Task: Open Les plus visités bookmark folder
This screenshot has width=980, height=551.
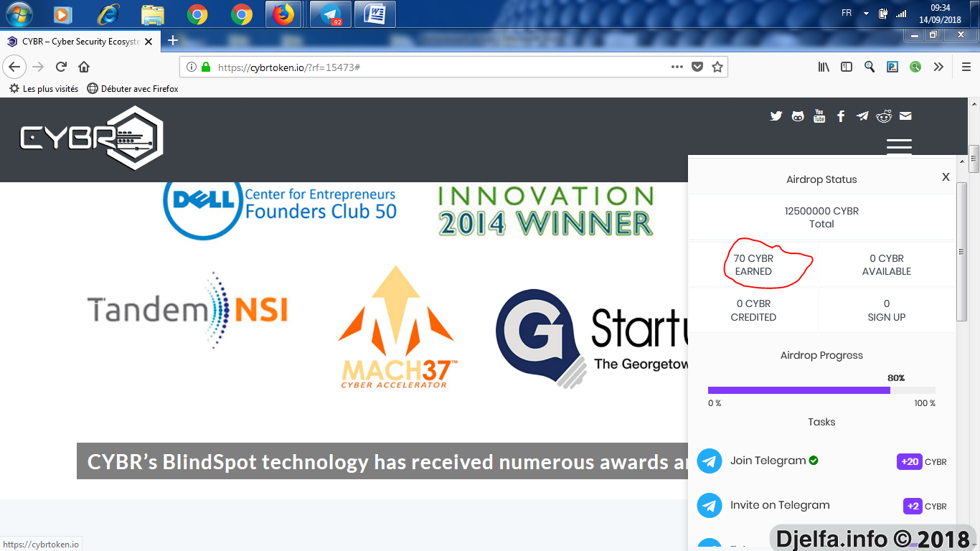Action: pyautogui.click(x=43, y=89)
